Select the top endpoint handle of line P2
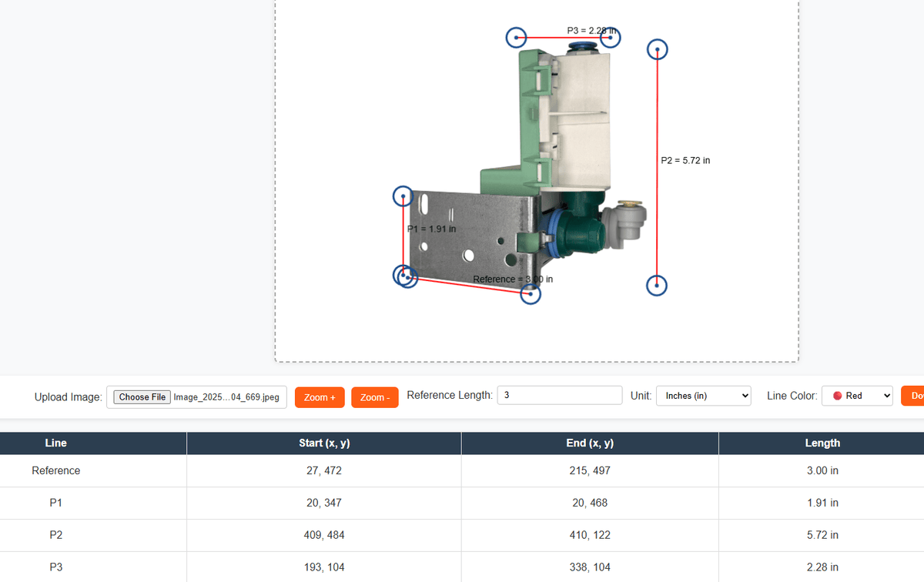Screen dimensions: 924x582 tap(657, 50)
